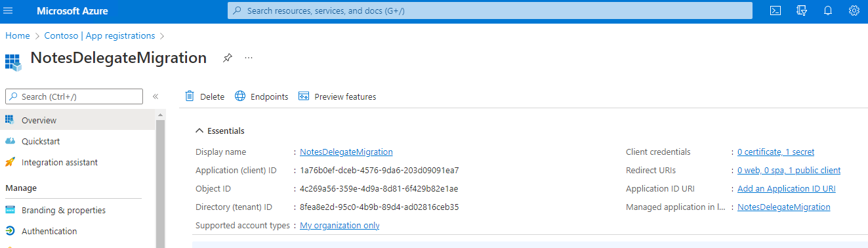Click the Supported account types label
Image resolution: width=868 pixels, height=248 pixels.
243,225
